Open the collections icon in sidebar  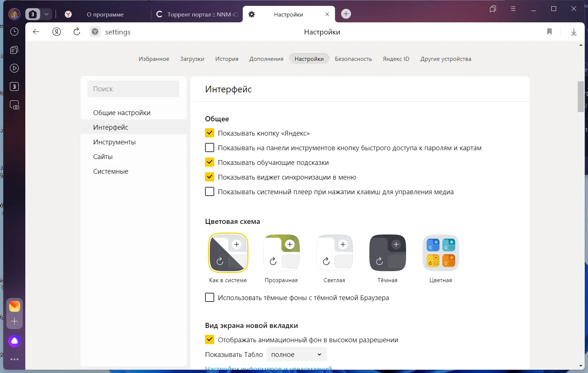pos(14,50)
